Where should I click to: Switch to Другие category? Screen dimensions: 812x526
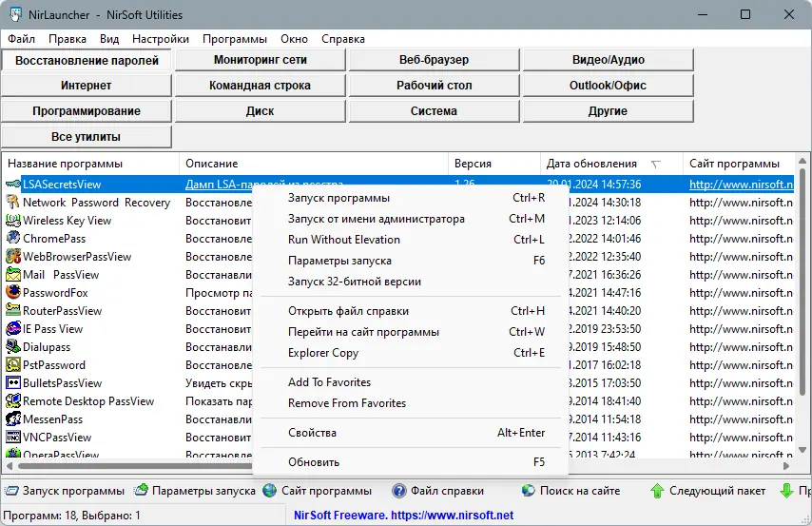click(608, 111)
